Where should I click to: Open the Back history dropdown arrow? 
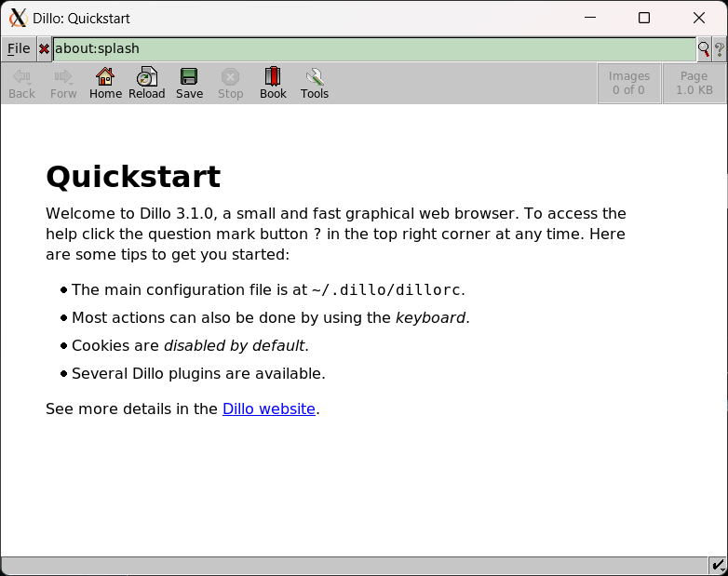29,84
